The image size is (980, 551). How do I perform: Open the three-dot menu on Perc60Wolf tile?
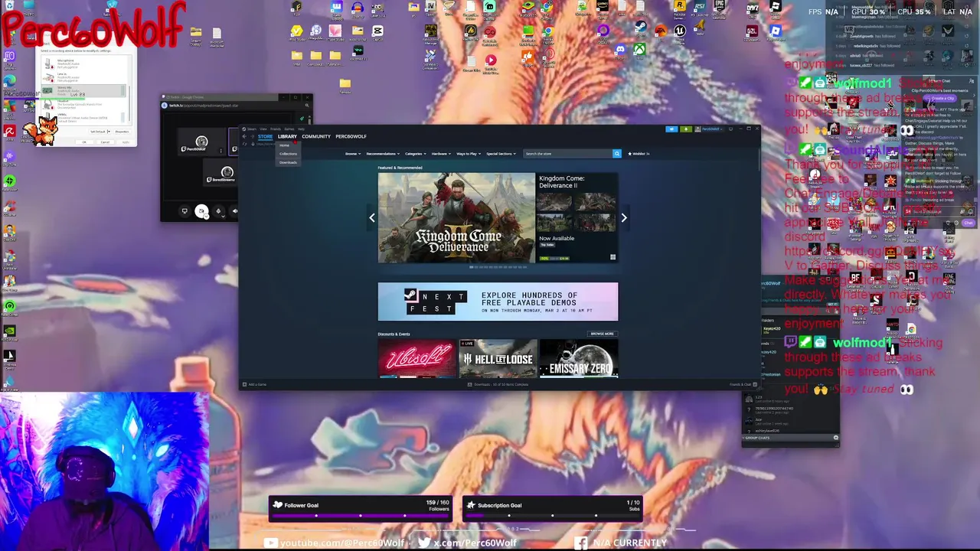(x=221, y=151)
